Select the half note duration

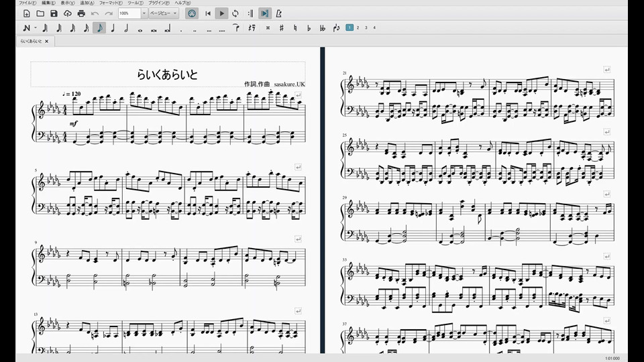tap(127, 28)
